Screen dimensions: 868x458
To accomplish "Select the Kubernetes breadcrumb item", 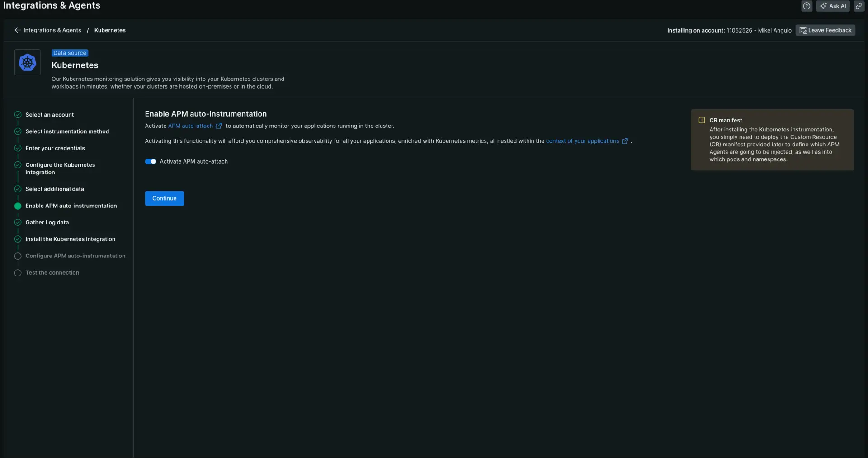I will (x=110, y=30).
